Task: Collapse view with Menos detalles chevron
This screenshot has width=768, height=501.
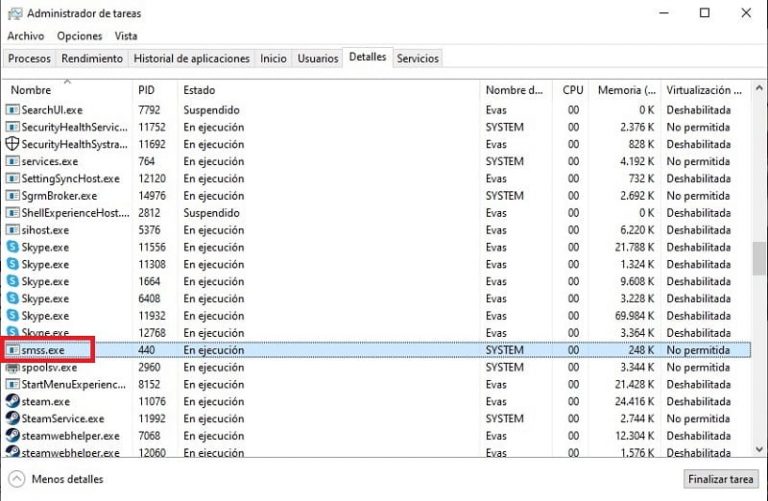Action: point(17,479)
